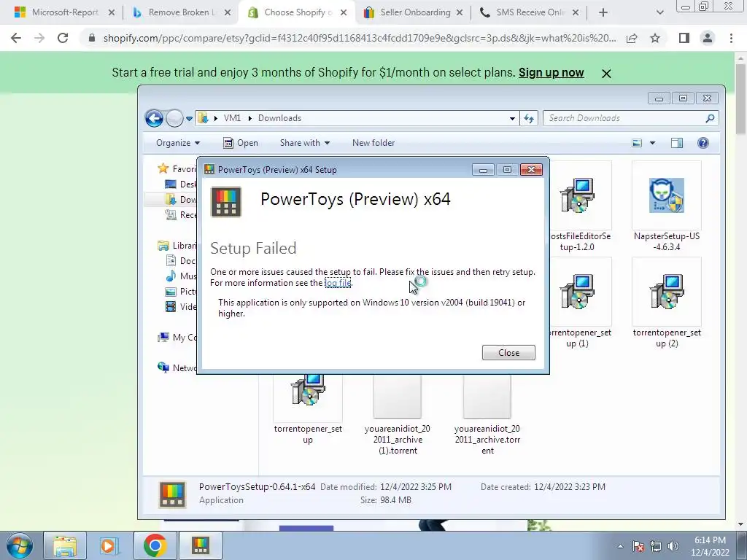Open the view options dropdown arrow
The image size is (747, 560).
pos(653,143)
